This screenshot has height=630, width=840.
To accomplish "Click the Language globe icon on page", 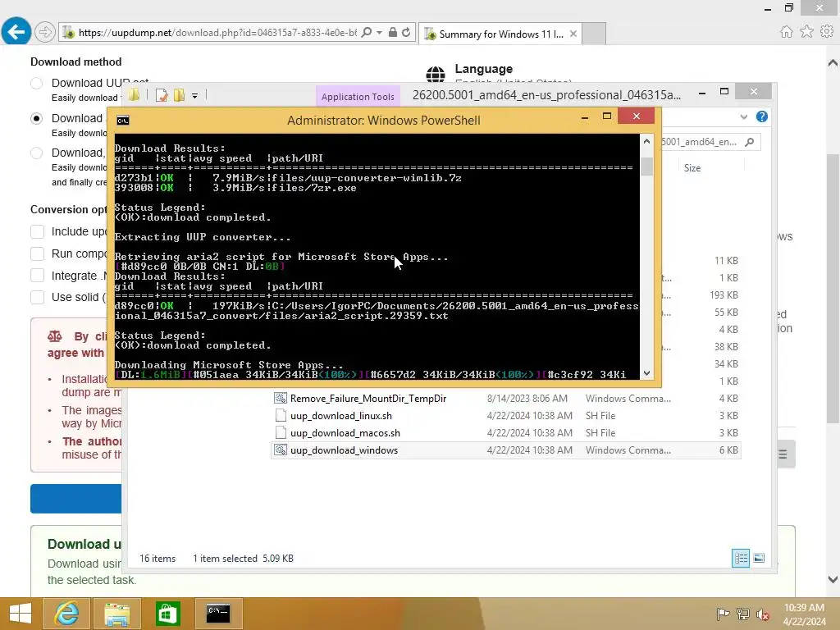I will [436, 74].
